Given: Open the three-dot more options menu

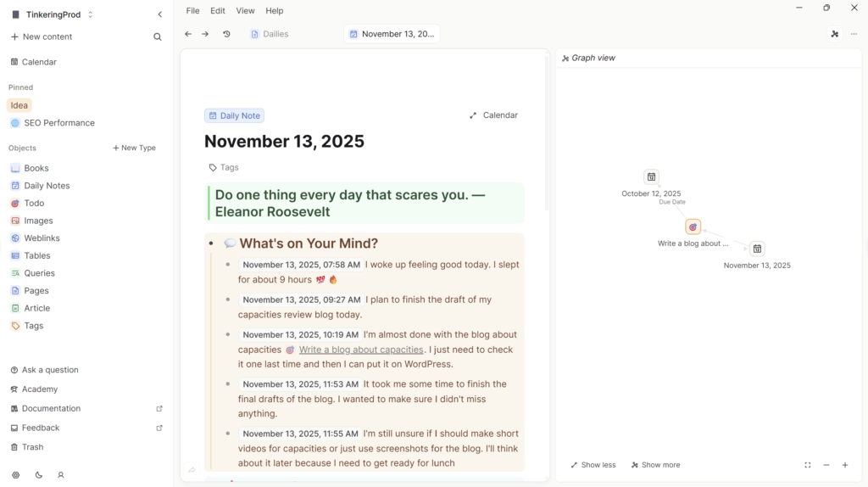Looking at the screenshot, I should [x=854, y=34].
